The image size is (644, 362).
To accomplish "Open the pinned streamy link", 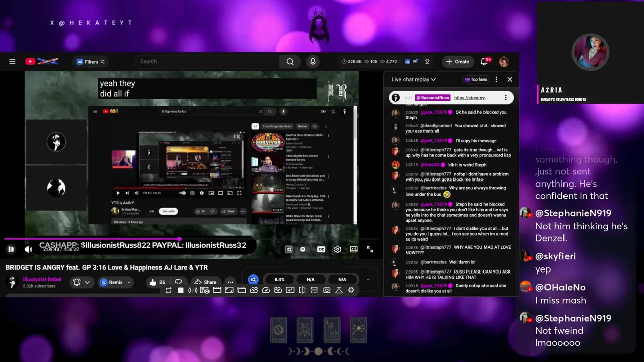I will [x=470, y=98].
